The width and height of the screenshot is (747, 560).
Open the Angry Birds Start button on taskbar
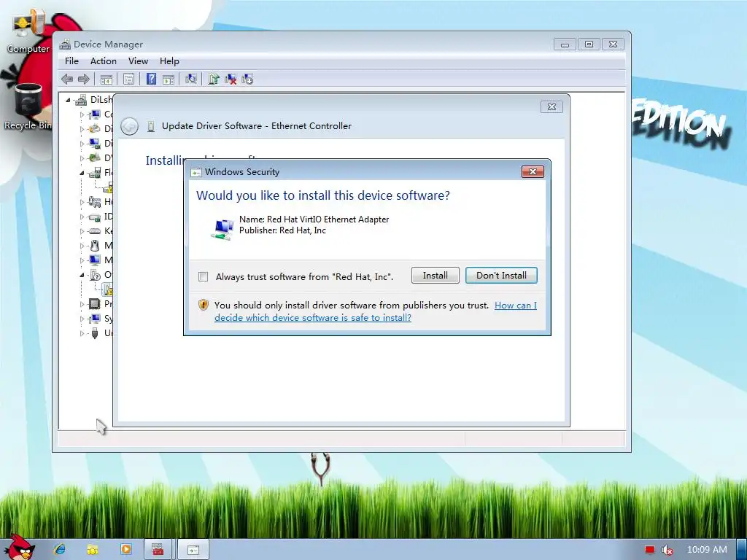pyautogui.click(x=20, y=547)
